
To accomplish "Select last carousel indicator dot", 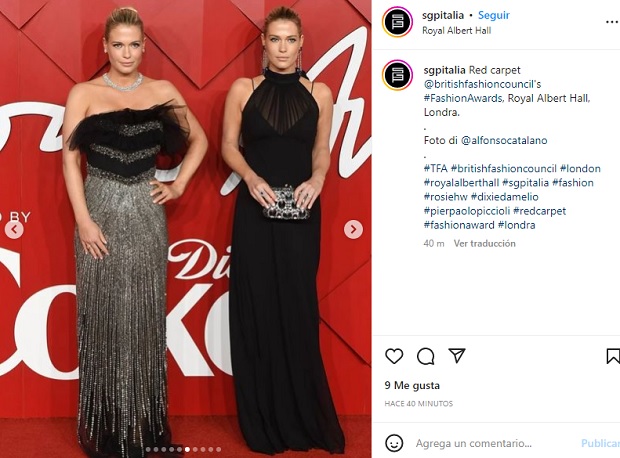I will 218,449.
